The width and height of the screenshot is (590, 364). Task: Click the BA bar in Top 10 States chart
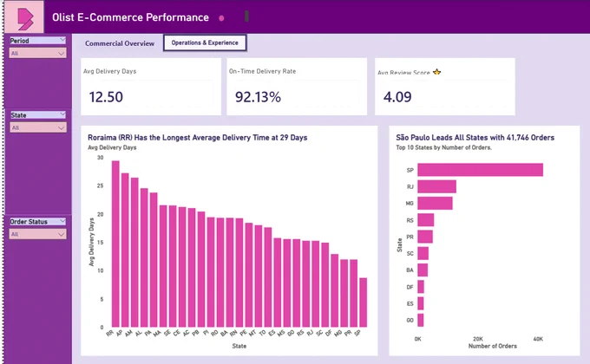[x=423, y=270]
